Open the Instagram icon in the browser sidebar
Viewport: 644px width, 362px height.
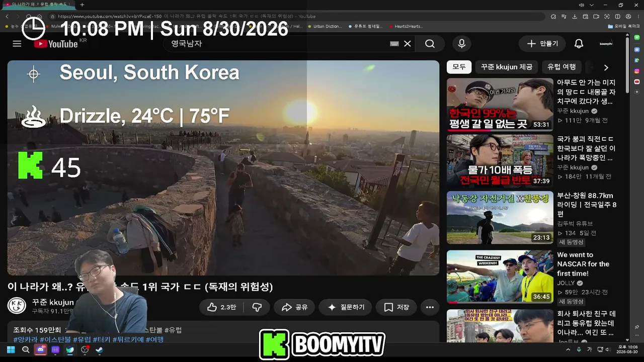tap(636, 71)
